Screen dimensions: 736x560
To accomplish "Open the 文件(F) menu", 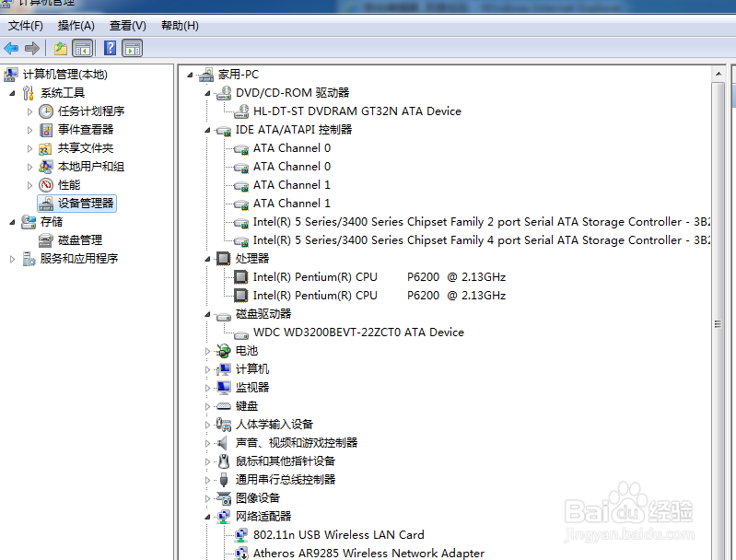I will point(26,26).
